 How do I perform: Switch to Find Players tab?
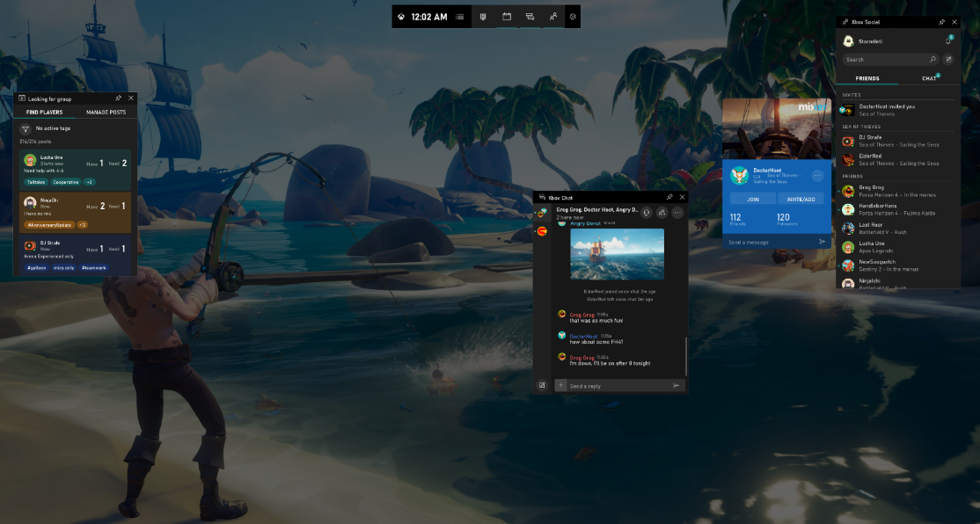pyautogui.click(x=44, y=113)
